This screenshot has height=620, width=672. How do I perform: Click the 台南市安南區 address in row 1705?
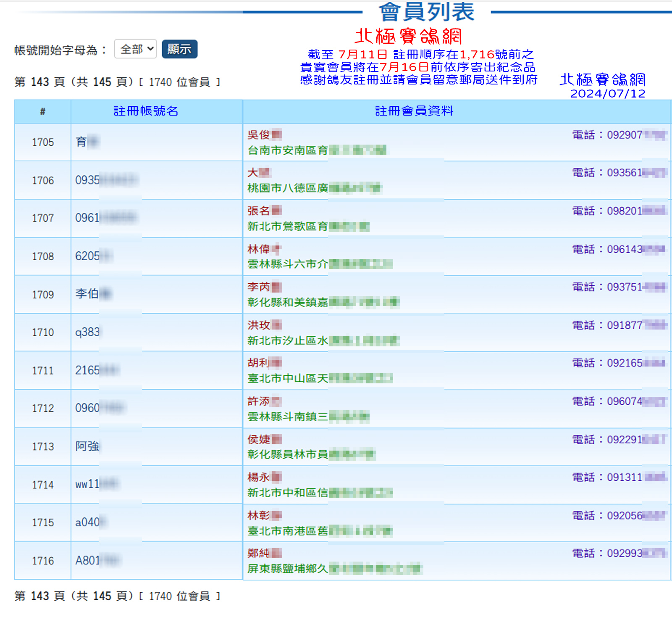[x=288, y=150]
